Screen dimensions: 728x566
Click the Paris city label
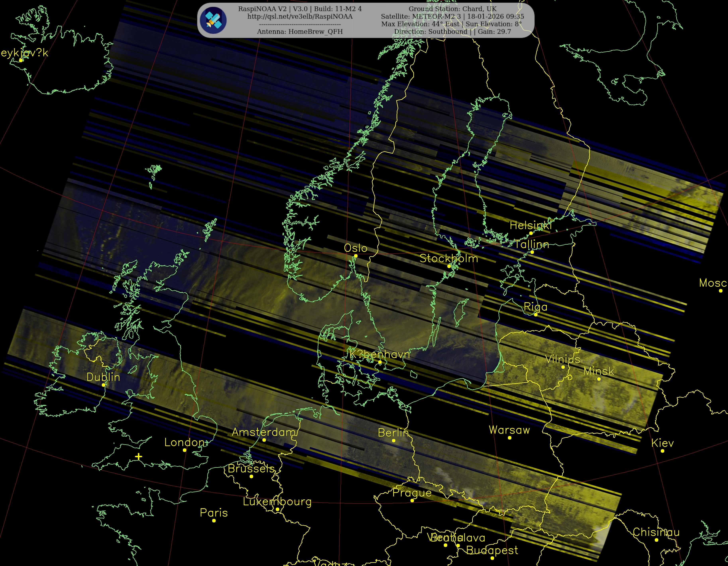click(214, 513)
